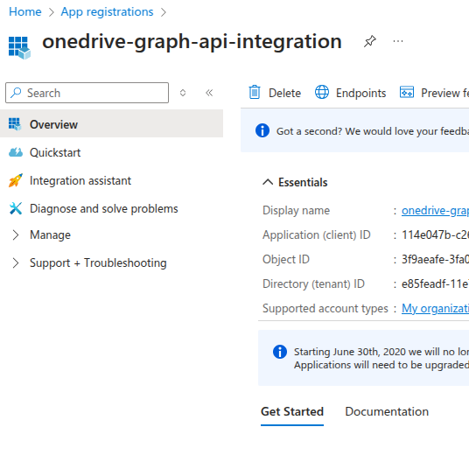The image size is (469, 476).
Task: Click the Directory (tenant) ID label
Action: pyautogui.click(x=313, y=283)
